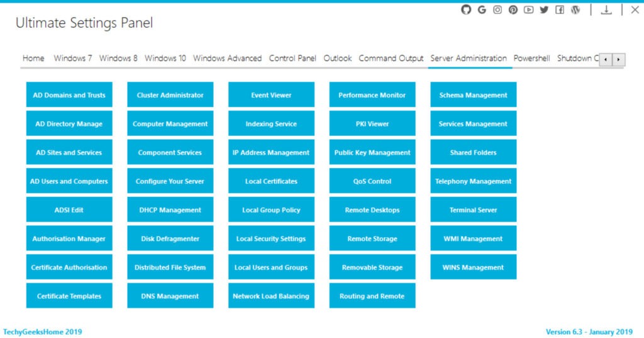This screenshot has width=644, height=338.
Task: Launch AD Sites and Services
Action: (69, 152)
